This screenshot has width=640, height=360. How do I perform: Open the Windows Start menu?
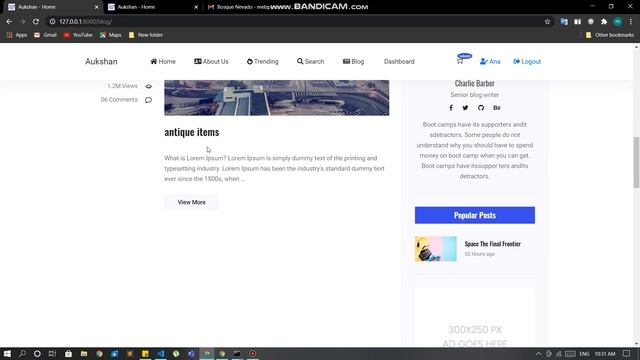(x=7, y=353)
